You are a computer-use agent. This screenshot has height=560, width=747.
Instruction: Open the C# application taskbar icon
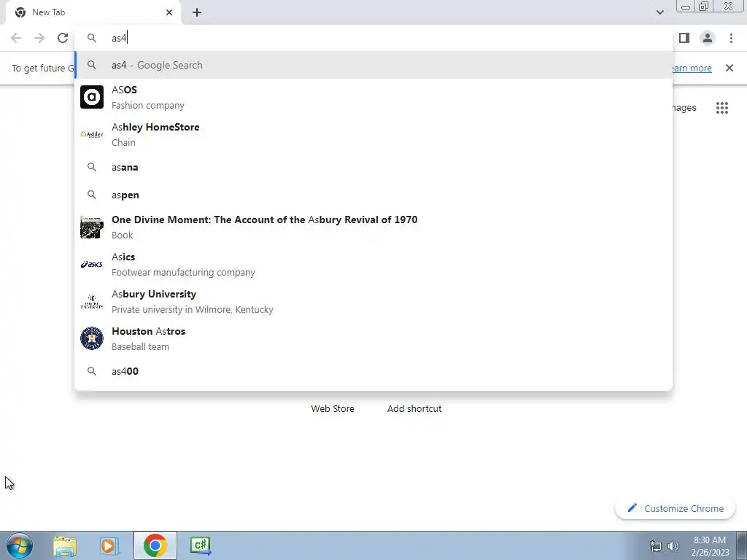point(200,545)
